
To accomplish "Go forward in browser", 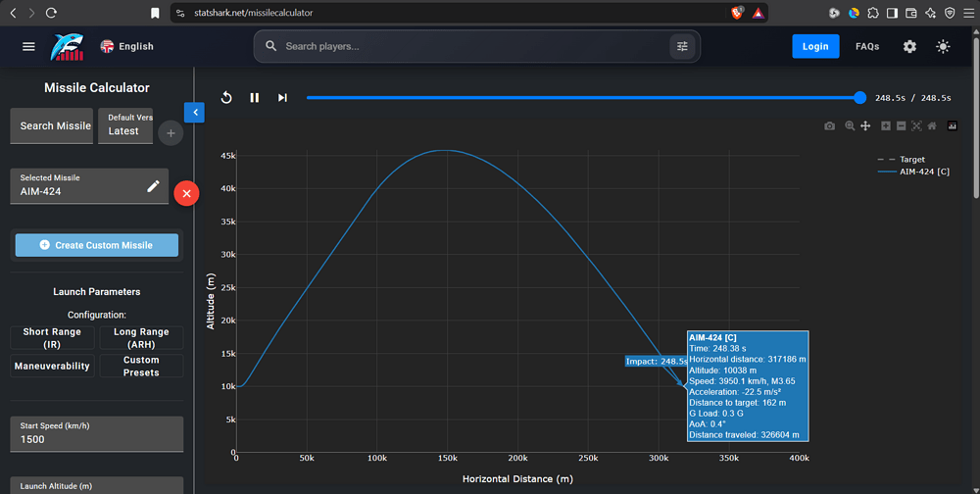I will [32, 13].
